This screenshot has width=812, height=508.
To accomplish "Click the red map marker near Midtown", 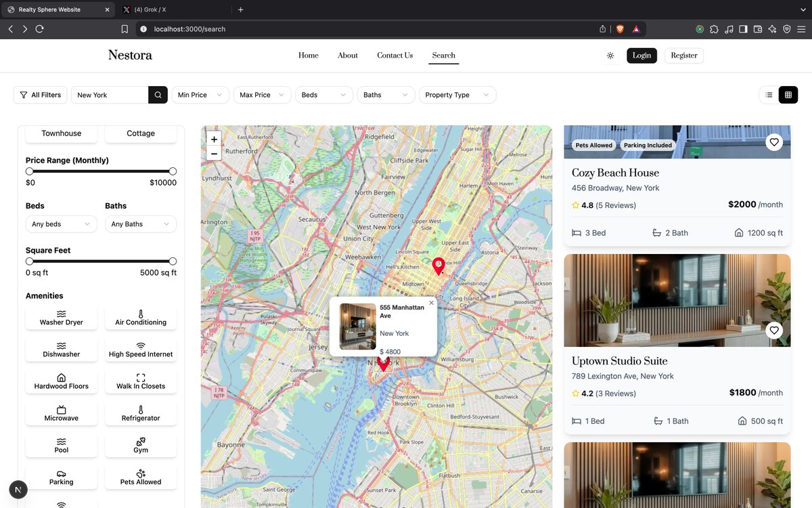I will pyautogui.click(x=438, y=266).
